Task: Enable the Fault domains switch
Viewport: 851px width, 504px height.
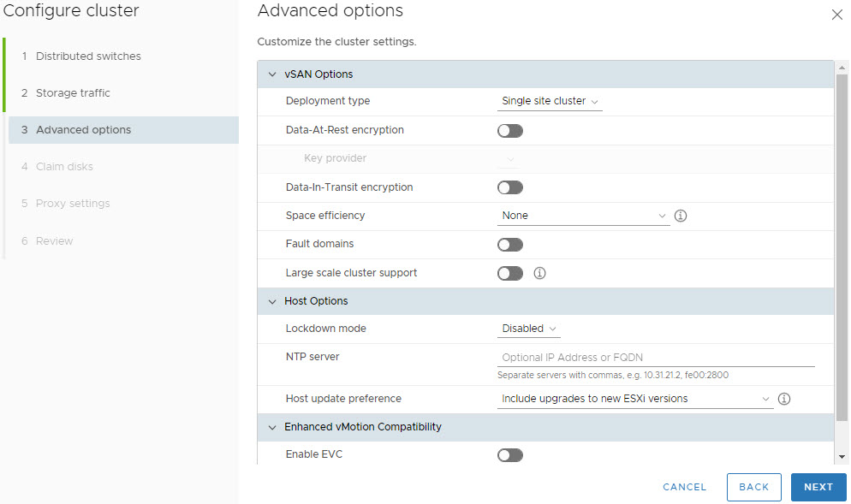Action: coord(509,245)
